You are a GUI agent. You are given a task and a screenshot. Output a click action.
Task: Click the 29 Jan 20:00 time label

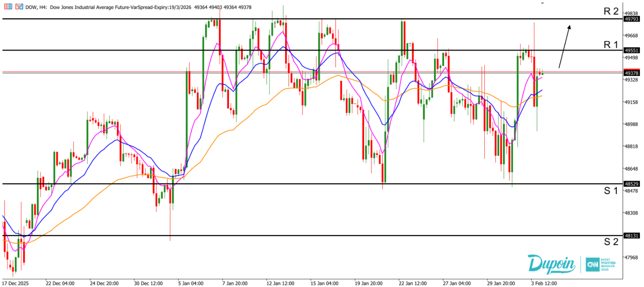coord(501,283)
